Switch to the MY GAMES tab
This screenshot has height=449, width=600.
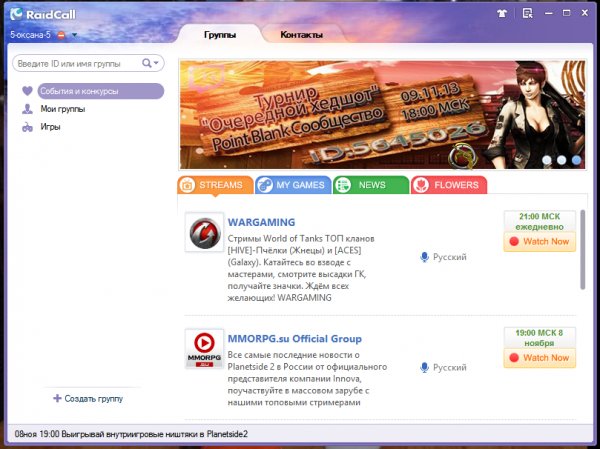293,185
